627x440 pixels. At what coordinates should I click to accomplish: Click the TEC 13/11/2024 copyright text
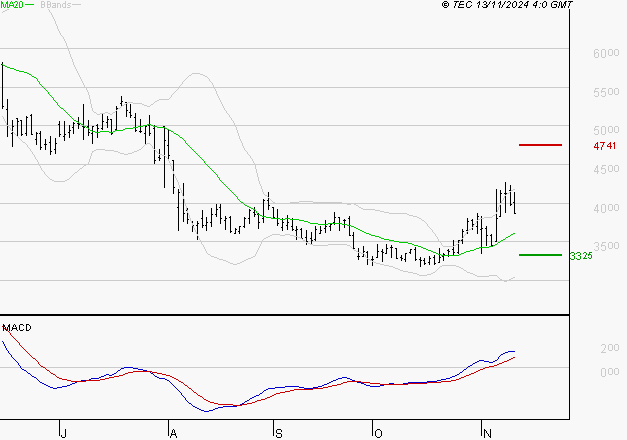[x=507, y=4]
